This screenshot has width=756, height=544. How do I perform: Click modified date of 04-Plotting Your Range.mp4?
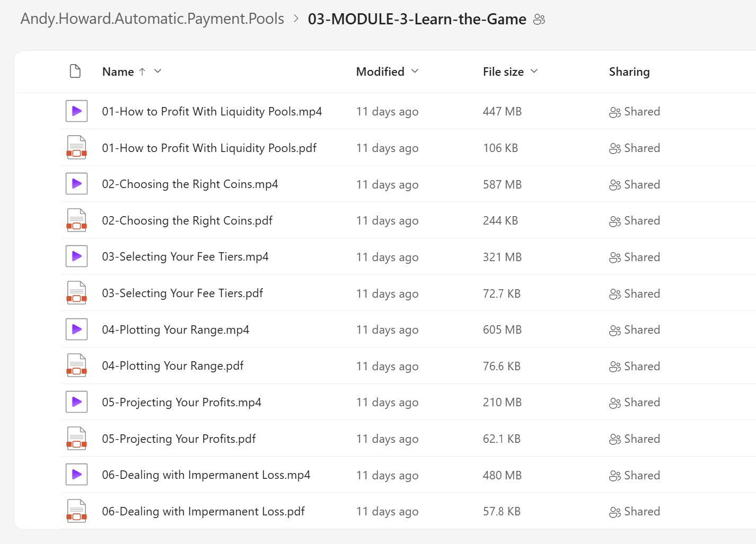387,330
